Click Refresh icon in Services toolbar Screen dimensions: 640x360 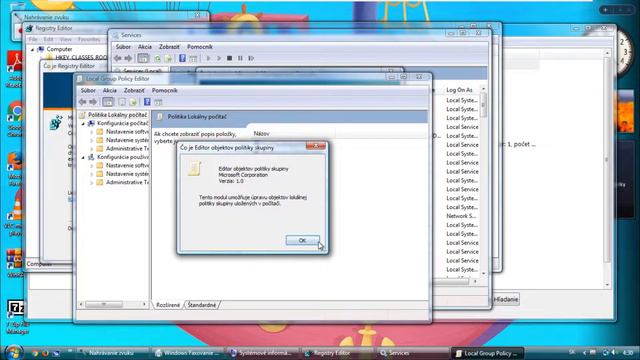pyautogui.click(x=157, y=58)
